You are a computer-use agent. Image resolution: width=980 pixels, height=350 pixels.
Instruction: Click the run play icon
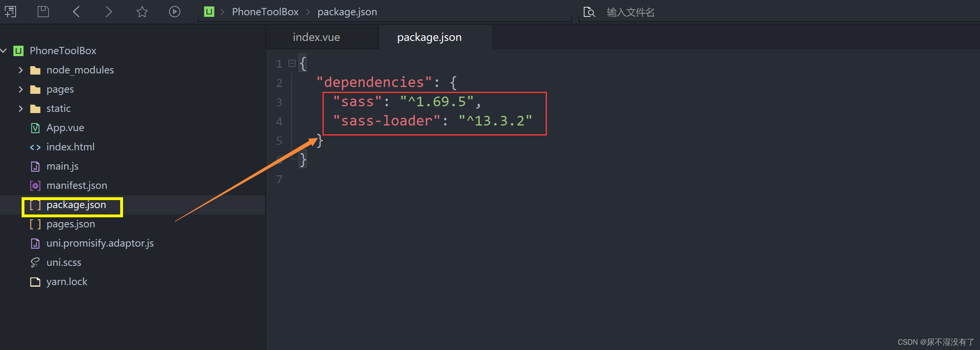coord(175,12)
